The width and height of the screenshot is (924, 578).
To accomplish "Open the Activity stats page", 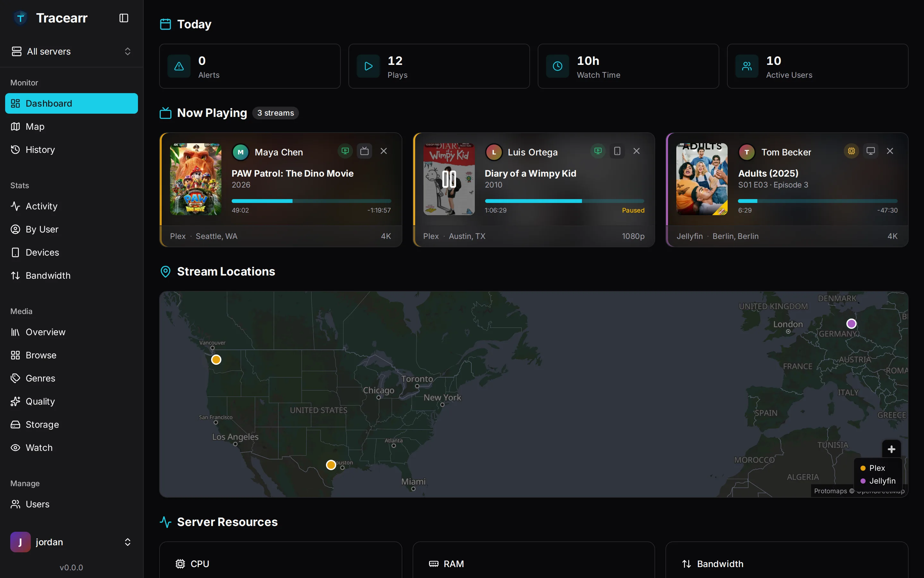I will tap(72, 206).
